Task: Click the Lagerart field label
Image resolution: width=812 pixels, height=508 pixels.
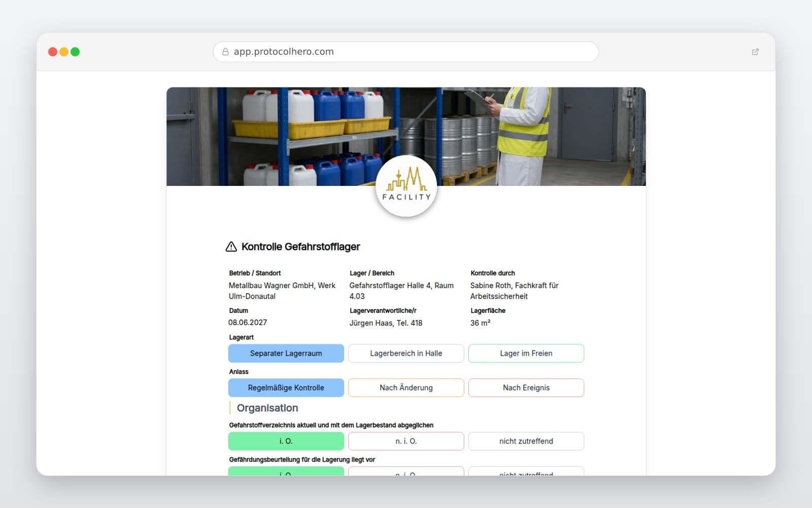Action: coord(241,337)
